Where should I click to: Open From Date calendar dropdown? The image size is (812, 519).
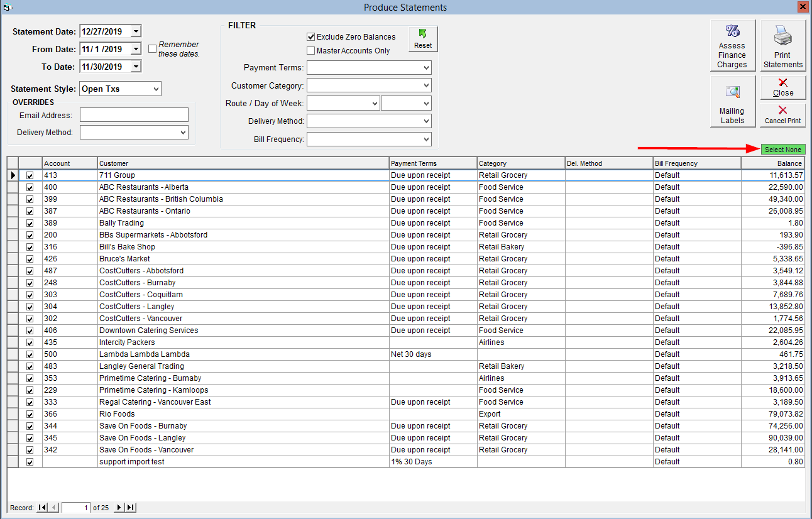136,49
